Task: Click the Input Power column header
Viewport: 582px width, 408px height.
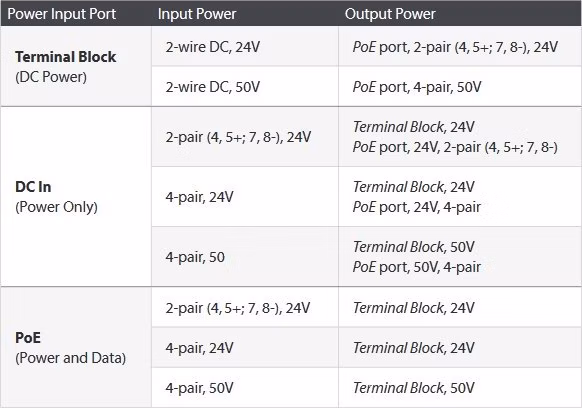Action: 197,14
